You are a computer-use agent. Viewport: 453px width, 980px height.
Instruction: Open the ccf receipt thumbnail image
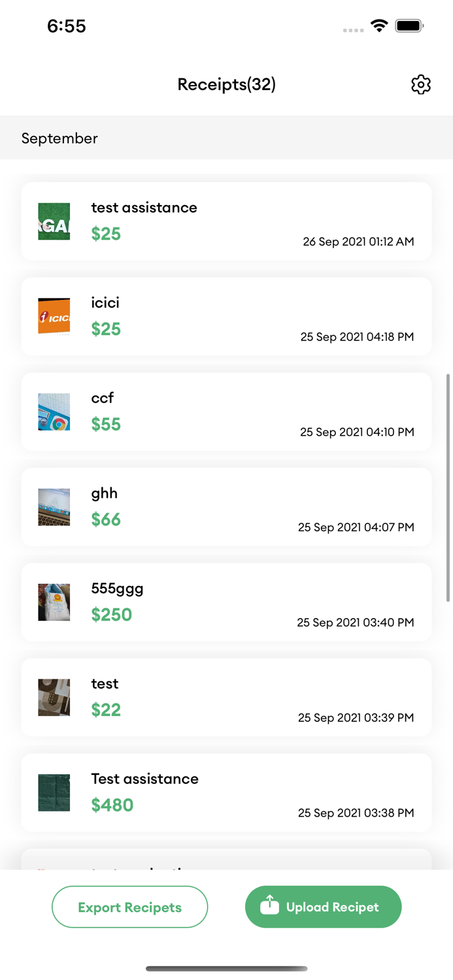coord(54,412)
